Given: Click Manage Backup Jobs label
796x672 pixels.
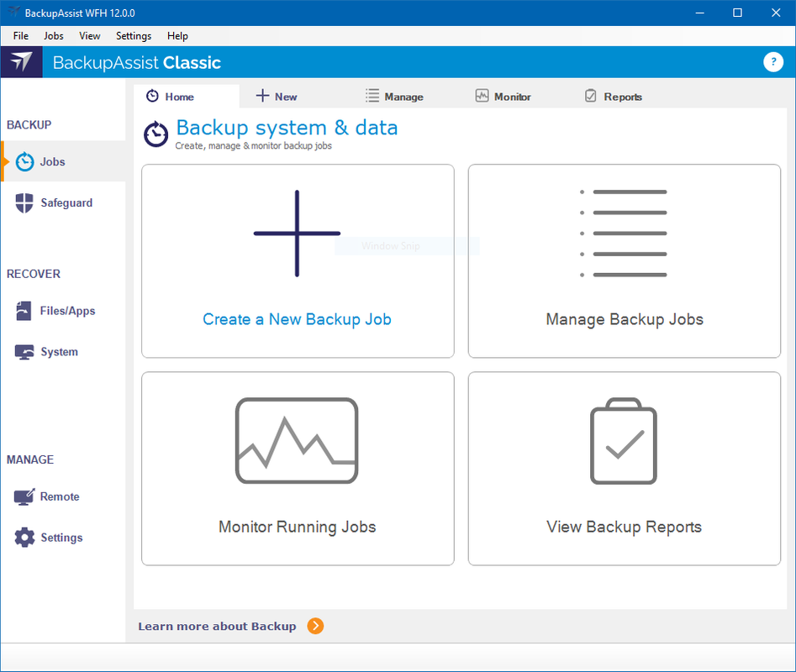Looking at the screenshot, I should coord(625,319).
